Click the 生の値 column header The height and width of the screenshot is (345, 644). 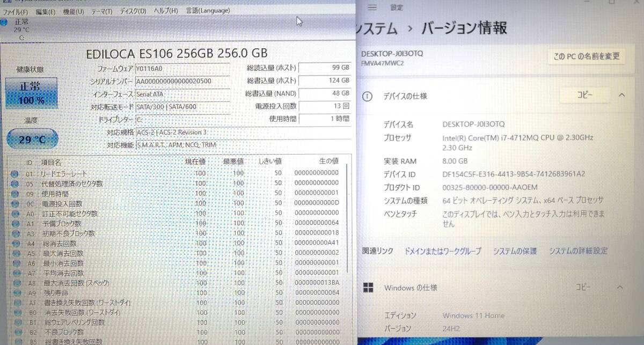[328, 160]
